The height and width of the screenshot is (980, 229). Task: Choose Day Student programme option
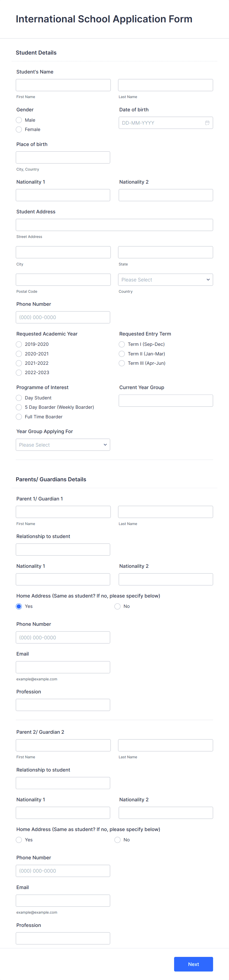click(19, 397)
